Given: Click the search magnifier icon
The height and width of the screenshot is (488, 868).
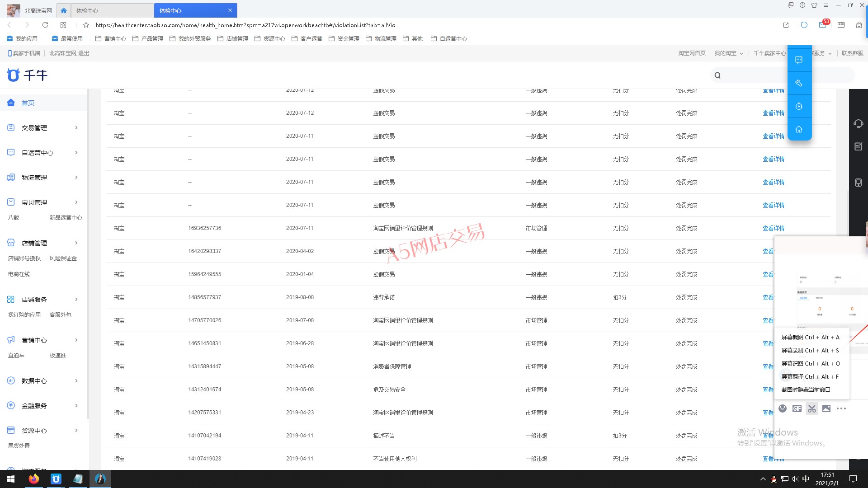Looking at the screenshot, I should pos(717,75).
